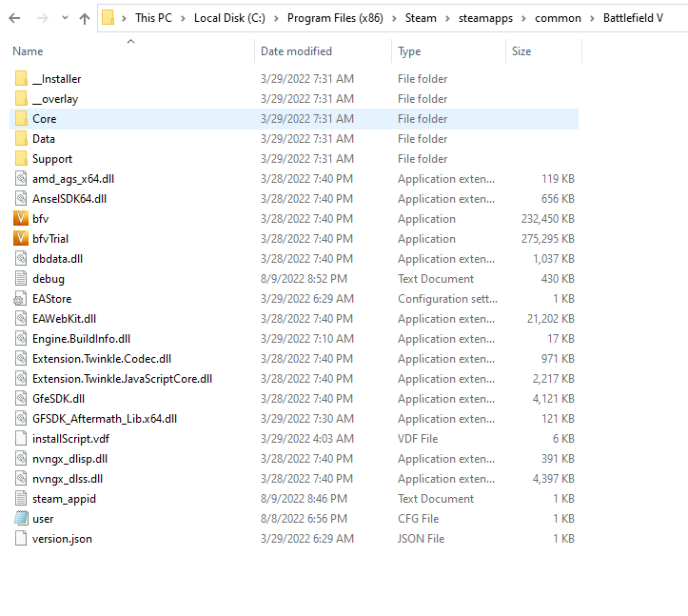Expand chevron before This PC
This screenshot has width=688, height=616.
[124, 18]
